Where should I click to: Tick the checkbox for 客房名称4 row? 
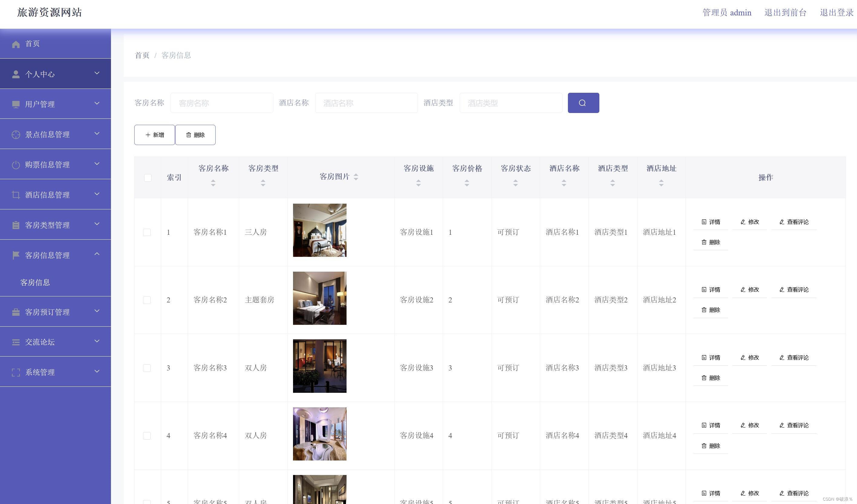pos(147,436)
